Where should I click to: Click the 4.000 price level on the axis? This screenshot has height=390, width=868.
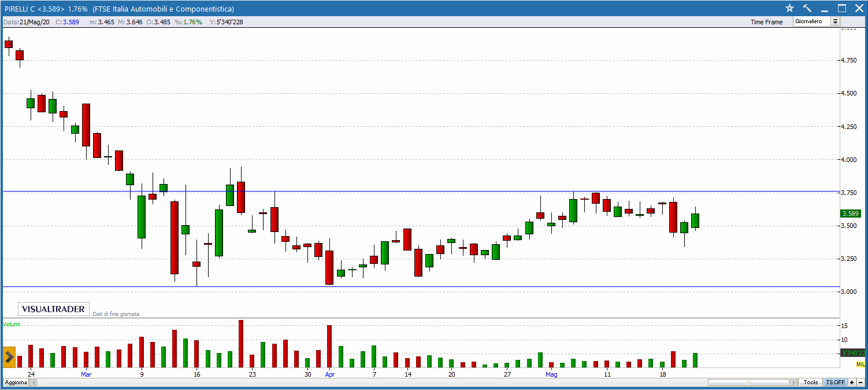[848, 160]
